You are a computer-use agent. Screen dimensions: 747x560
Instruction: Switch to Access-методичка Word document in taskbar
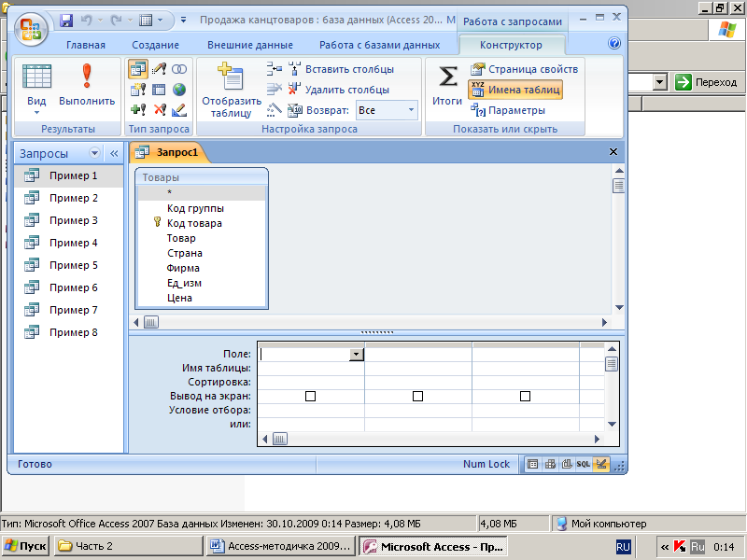tap(281, 546)
